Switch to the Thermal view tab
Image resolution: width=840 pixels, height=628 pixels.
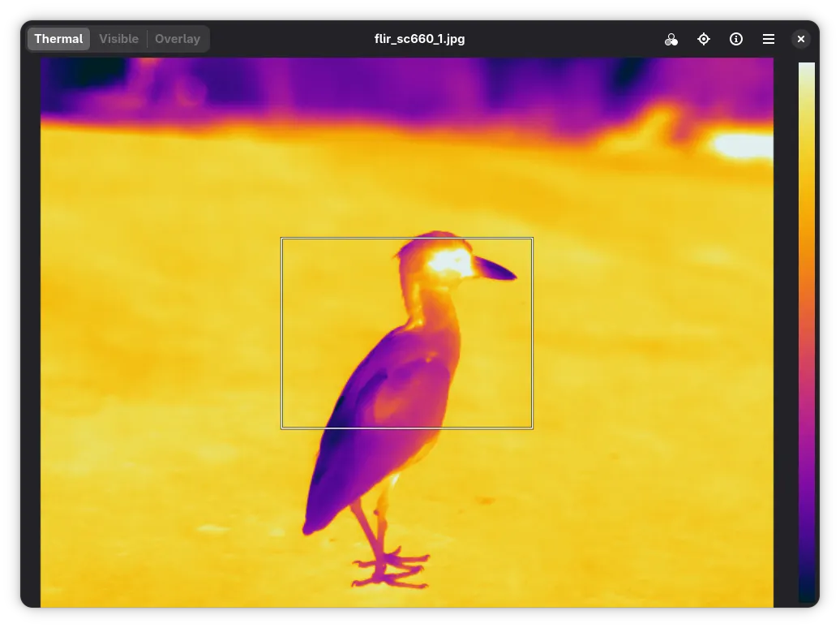click(x=58, y=39)
